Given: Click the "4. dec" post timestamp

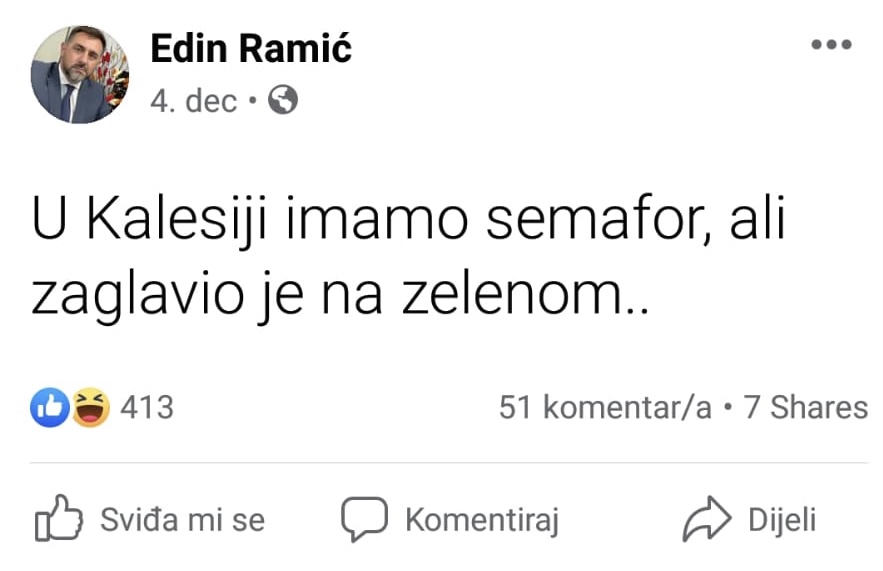Looking at the screenshot, I should click(x=193, y=101).
